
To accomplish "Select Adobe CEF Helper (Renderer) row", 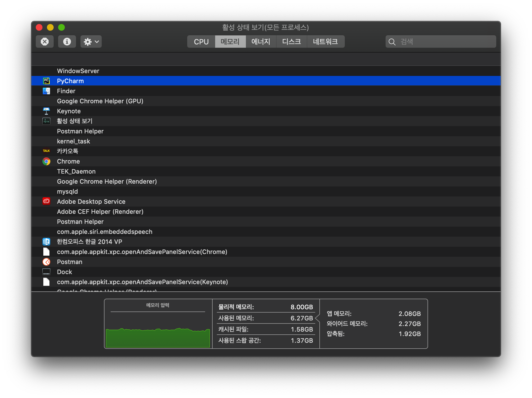I will 266,212.
